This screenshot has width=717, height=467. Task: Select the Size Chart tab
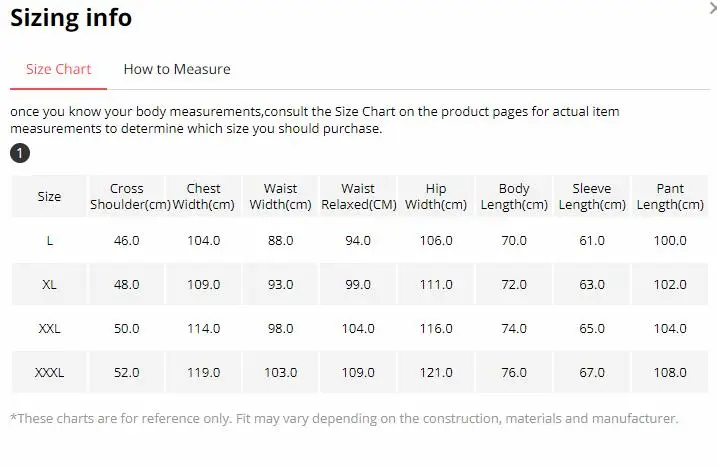59,69
